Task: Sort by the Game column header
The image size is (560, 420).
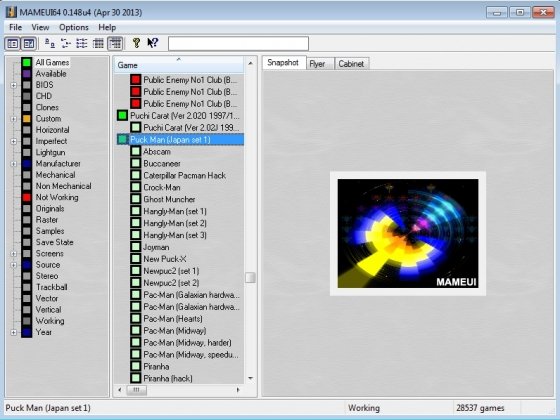Action: (179, 65)
